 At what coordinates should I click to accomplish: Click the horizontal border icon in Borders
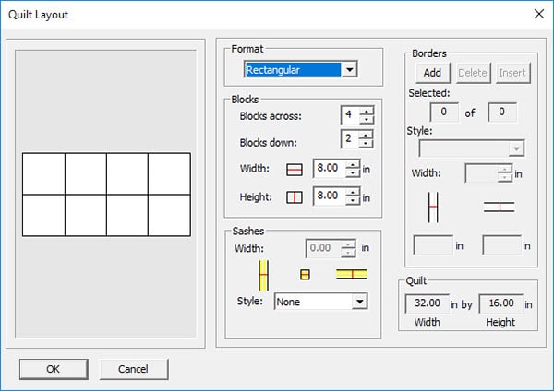pos(499,207)
